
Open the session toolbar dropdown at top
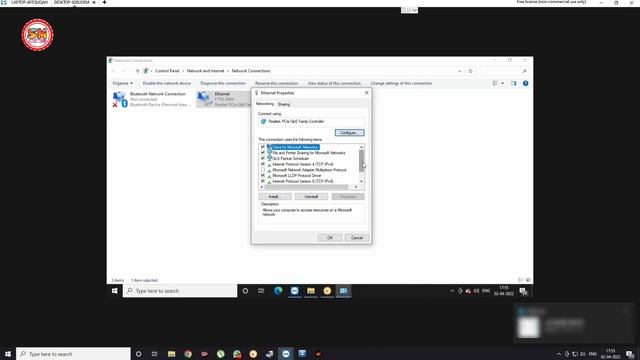tap(409, 10)
